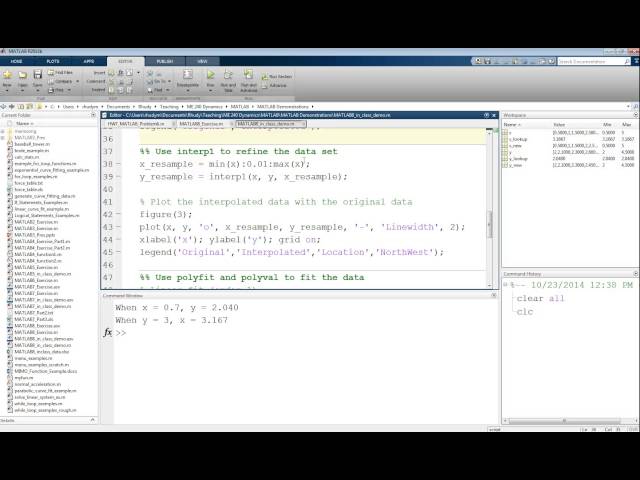Select y_new variable in Workspace
This screenshot has height=480, width=640.
pos(515,165)
